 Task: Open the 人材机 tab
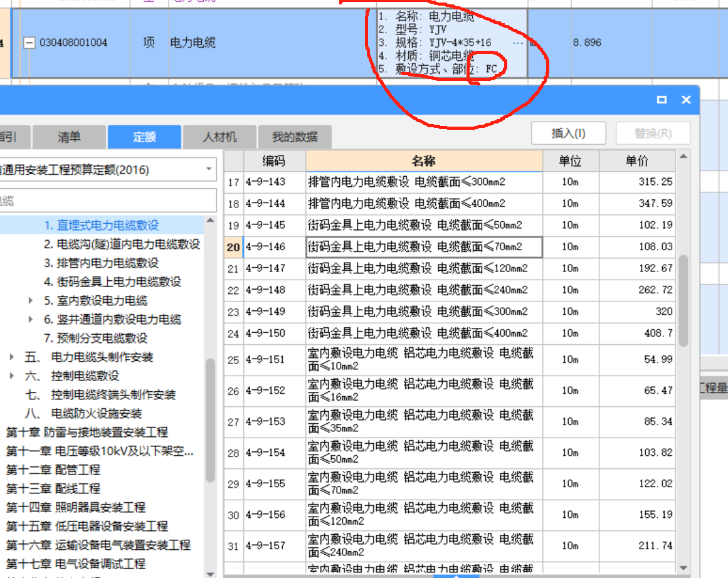coord(219,137)
